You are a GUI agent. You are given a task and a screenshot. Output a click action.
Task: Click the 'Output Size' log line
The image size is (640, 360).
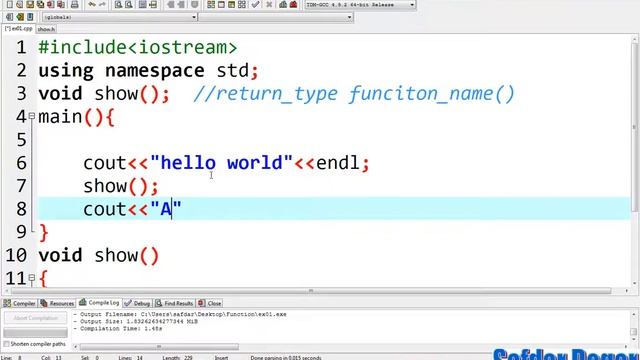pyautogui.click(x=136, y=322)
